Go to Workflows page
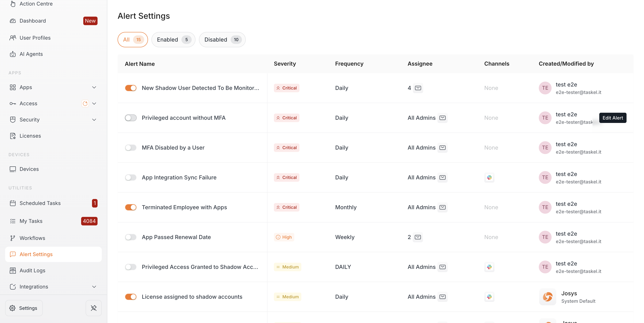This screenshot has width=644, height=323. coord(32,238)
